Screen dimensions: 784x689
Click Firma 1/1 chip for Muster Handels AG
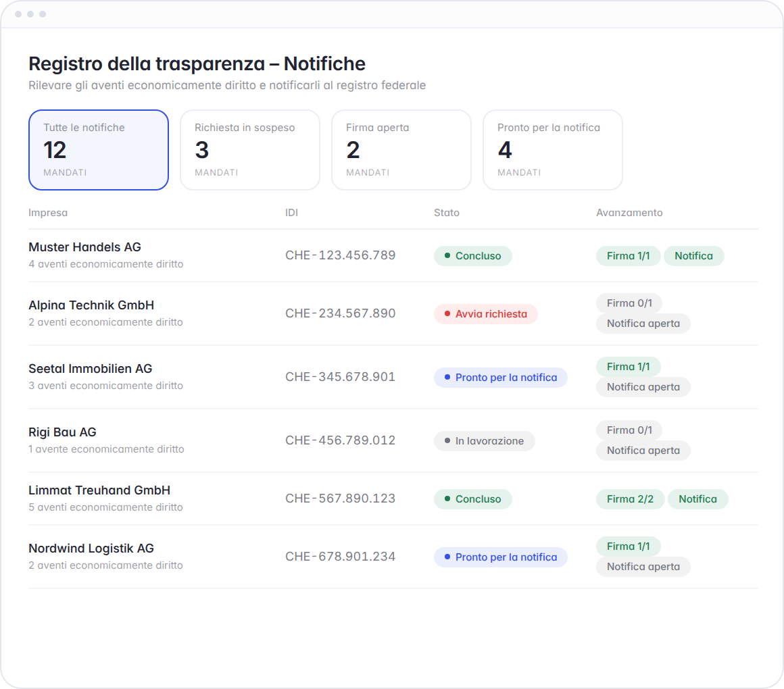(628, 256)
